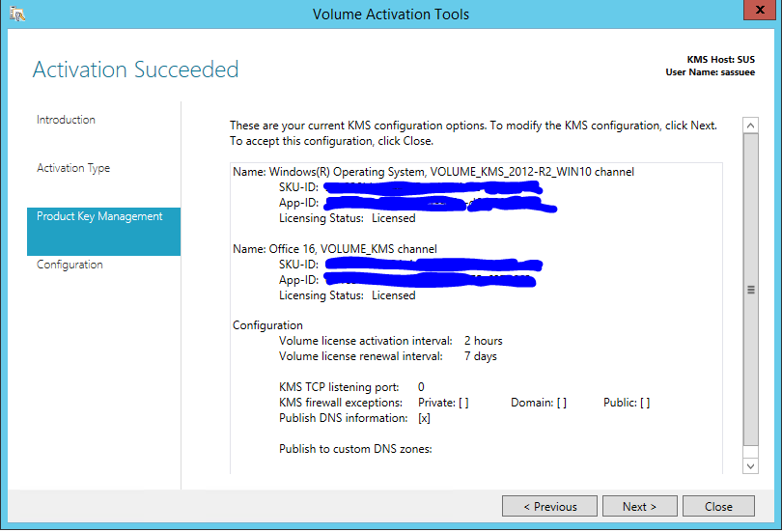Click the Windows Operating System channel name

pos(433,172)
